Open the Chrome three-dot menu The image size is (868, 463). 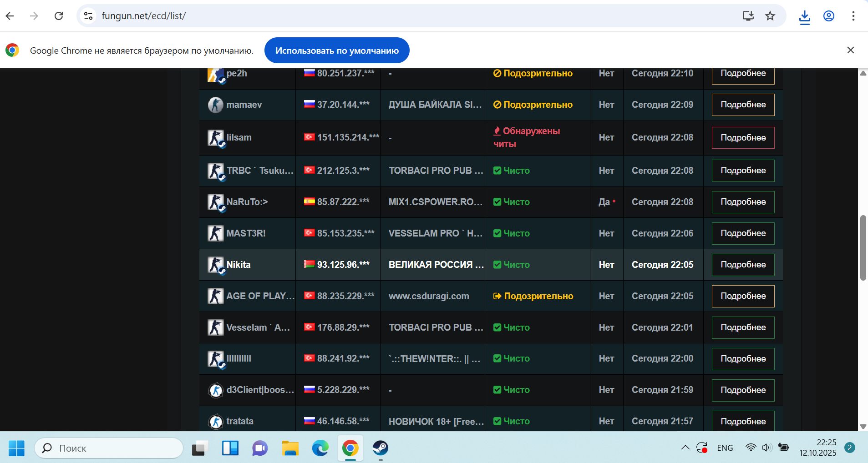pos(853,16)
